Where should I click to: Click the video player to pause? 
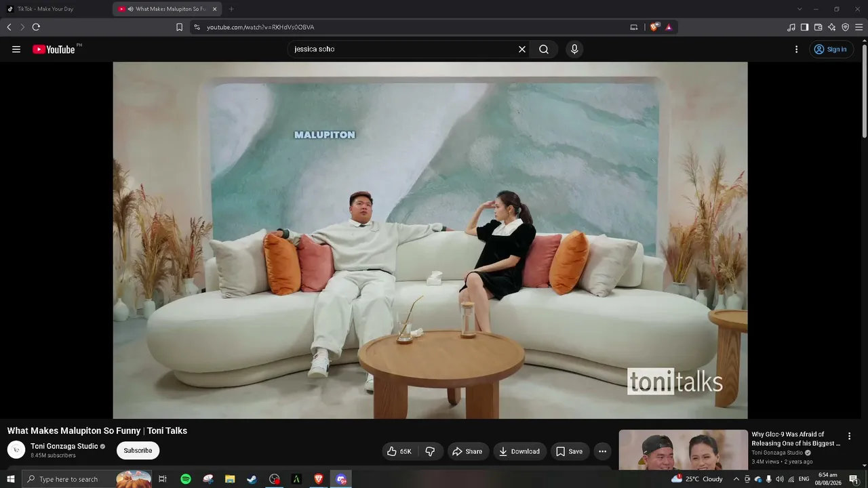click(430, 240)
